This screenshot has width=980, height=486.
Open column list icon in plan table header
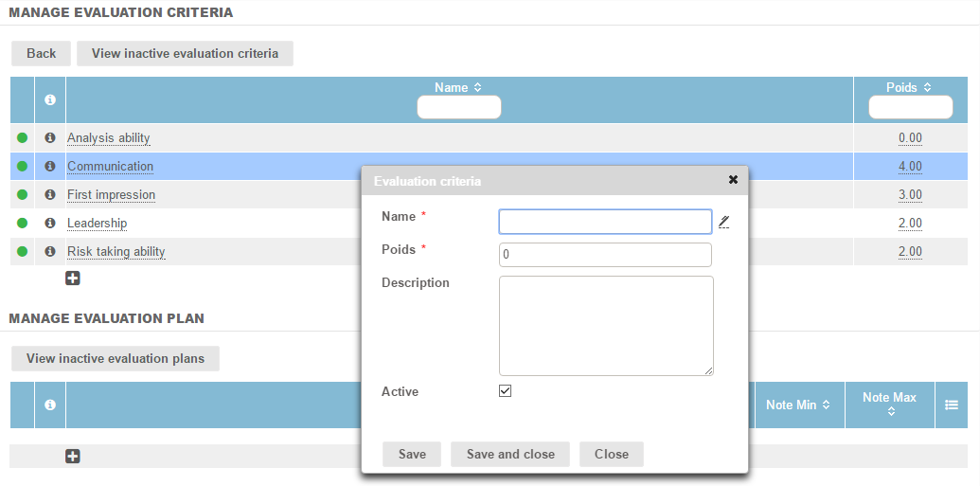click(x=952, y=405)
